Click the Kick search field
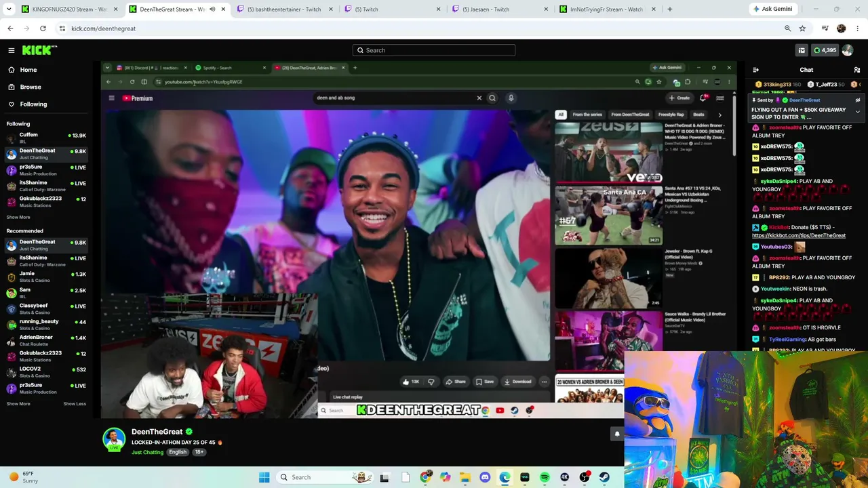Image resolution: width=868 pixels, height=488 pixels. point(434,50)
